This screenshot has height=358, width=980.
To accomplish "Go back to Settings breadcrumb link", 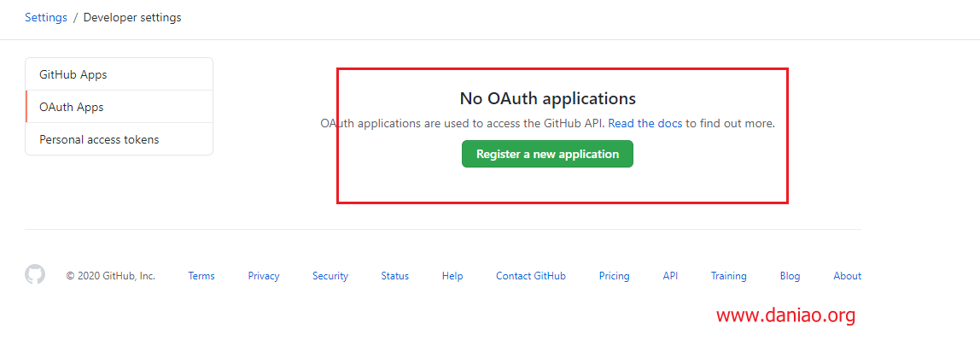I will 46,18.
